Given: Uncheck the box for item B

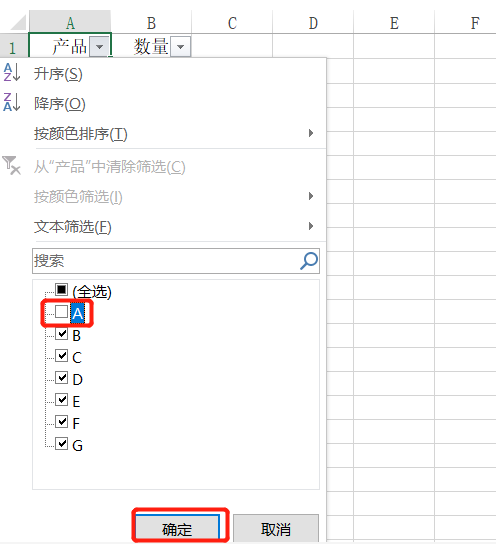Looking at the screenshot, I should click(61, 334).
